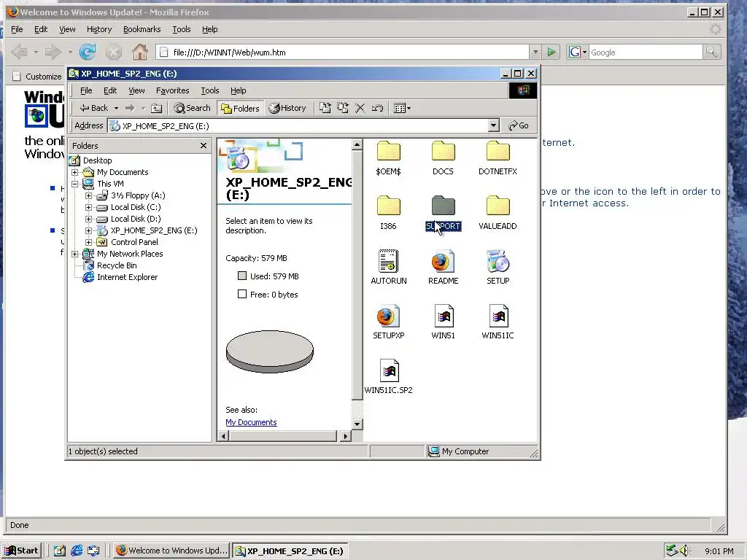747x560 pixels.
Task: Expand Control Panel tree node
Action: pyautogui.click(x=88, y=242)
